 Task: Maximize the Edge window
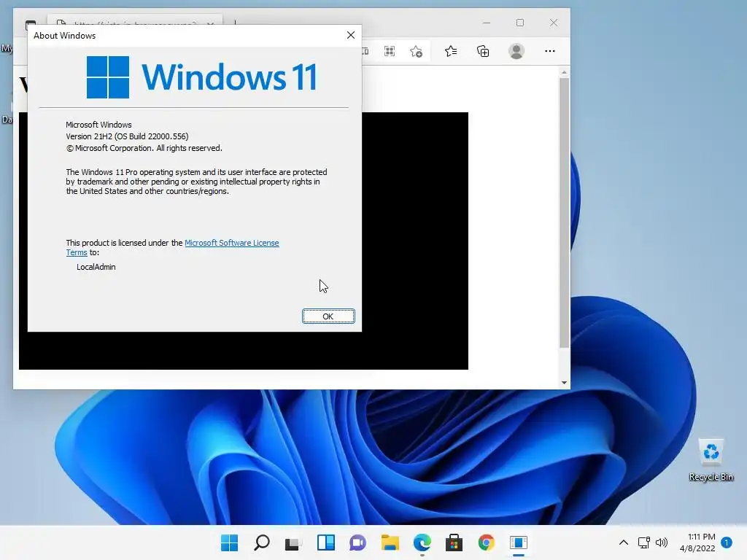(519, 23)
